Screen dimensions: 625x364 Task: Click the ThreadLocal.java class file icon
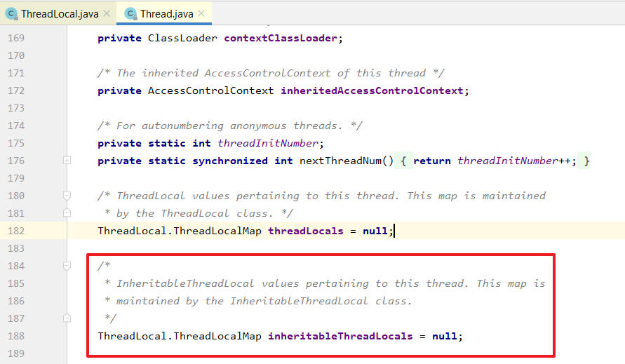point(11,14)
